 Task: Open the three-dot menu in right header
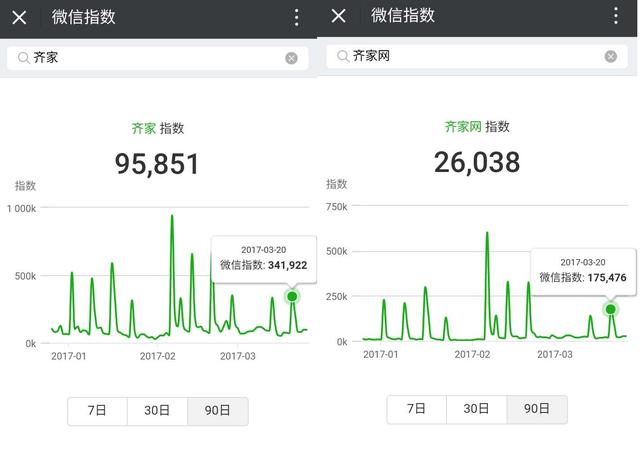point(615,16)
